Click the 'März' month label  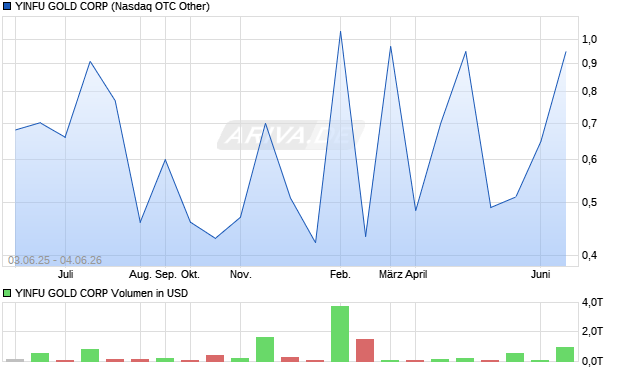coord(390,274)
